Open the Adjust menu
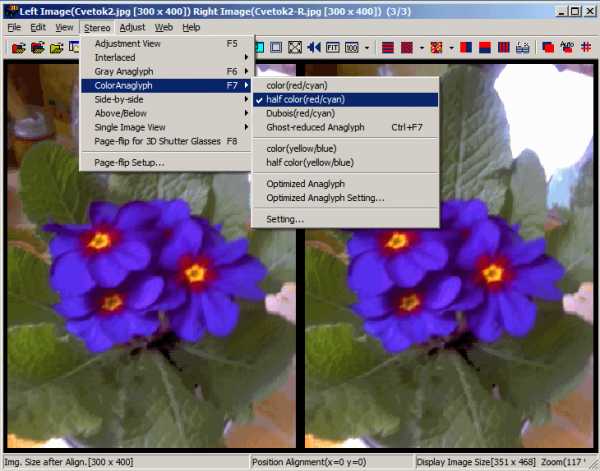Image resolution: width=600 pixels, height=471 pixels. point(132,28)
